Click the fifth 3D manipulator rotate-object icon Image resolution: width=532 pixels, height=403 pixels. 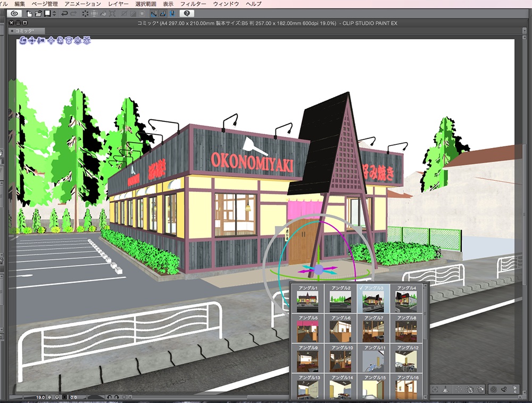(x=60, y=41)
